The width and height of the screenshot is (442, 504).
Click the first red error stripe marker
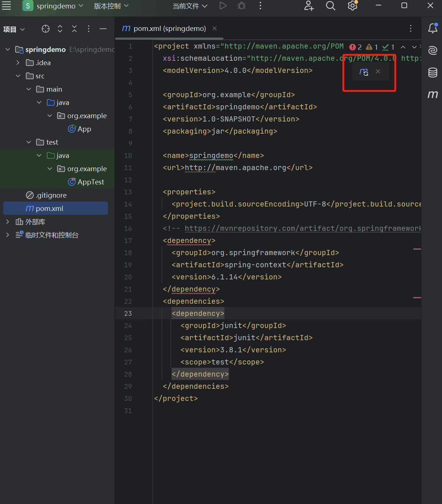pos(417,249)
